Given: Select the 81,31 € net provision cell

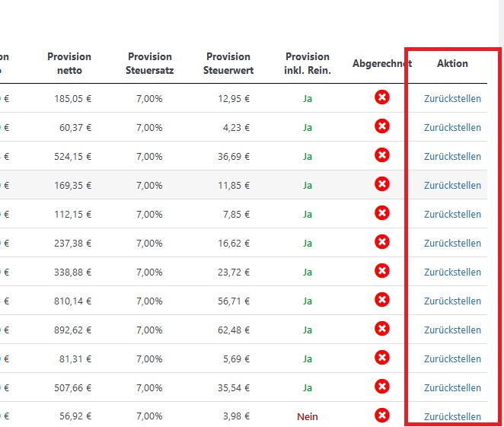Looking at the screenshot, I should point(75,359).
